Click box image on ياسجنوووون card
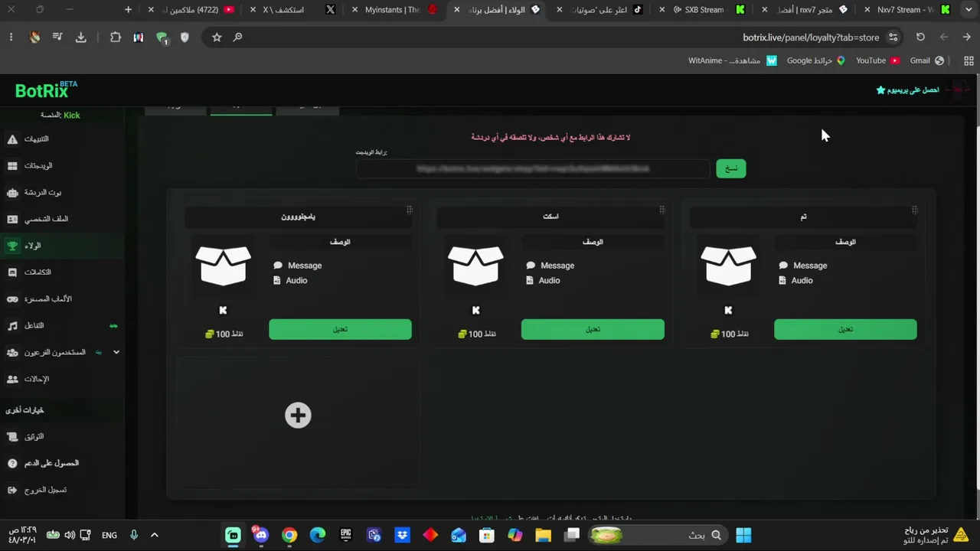 223,266
